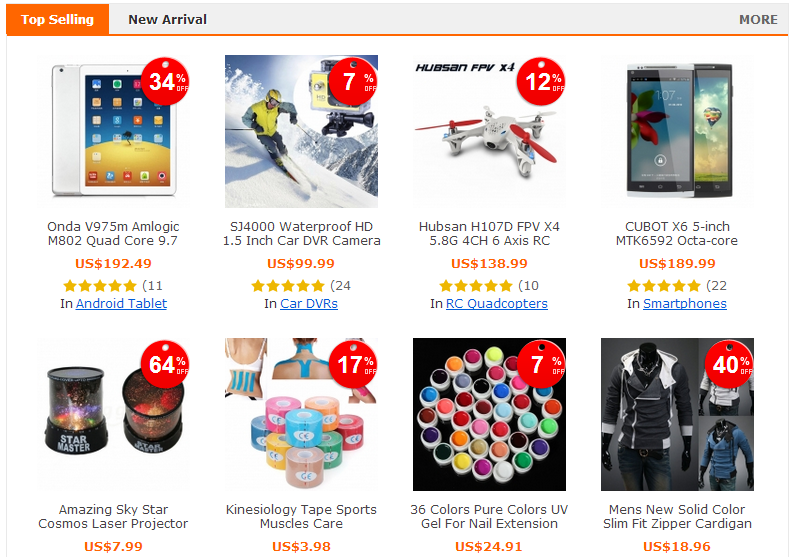Open the Hubsan FPV X4 quadcopter image
The height and width of the screenshot is (557, 793).
489,131
